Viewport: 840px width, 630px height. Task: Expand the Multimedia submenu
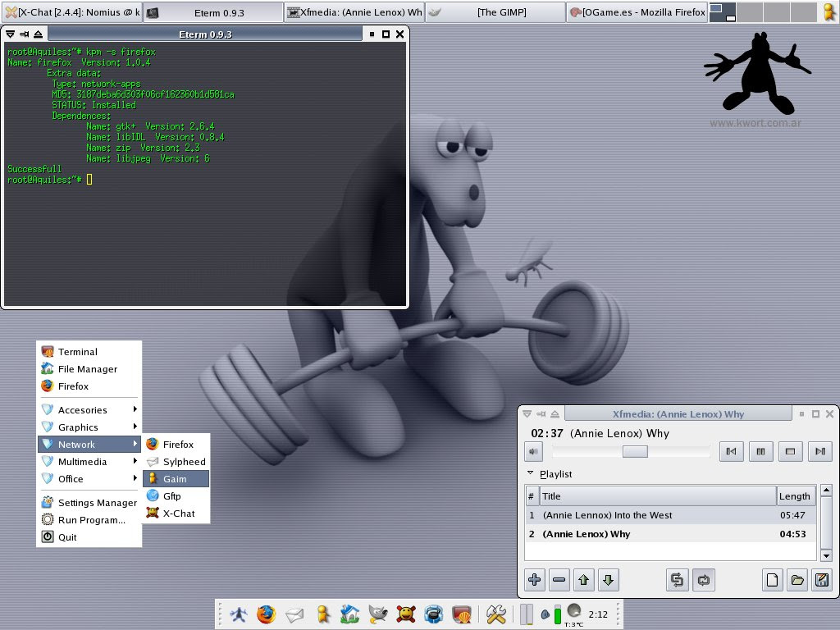click(89, 461)
